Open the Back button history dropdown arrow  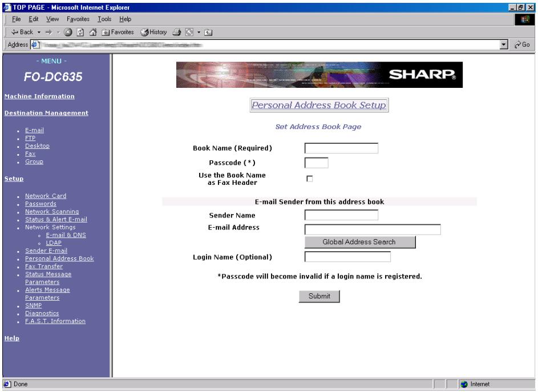39,33
